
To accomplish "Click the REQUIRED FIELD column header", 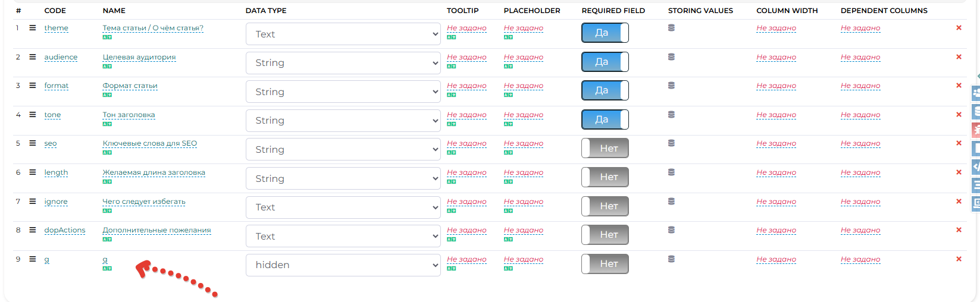I will [613, 11].
